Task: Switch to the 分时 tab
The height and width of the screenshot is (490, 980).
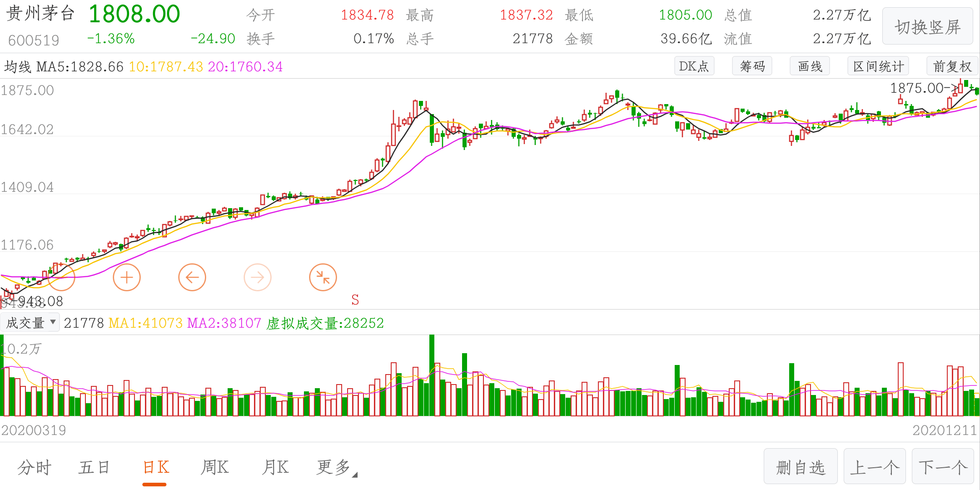Action: point(35,467)
